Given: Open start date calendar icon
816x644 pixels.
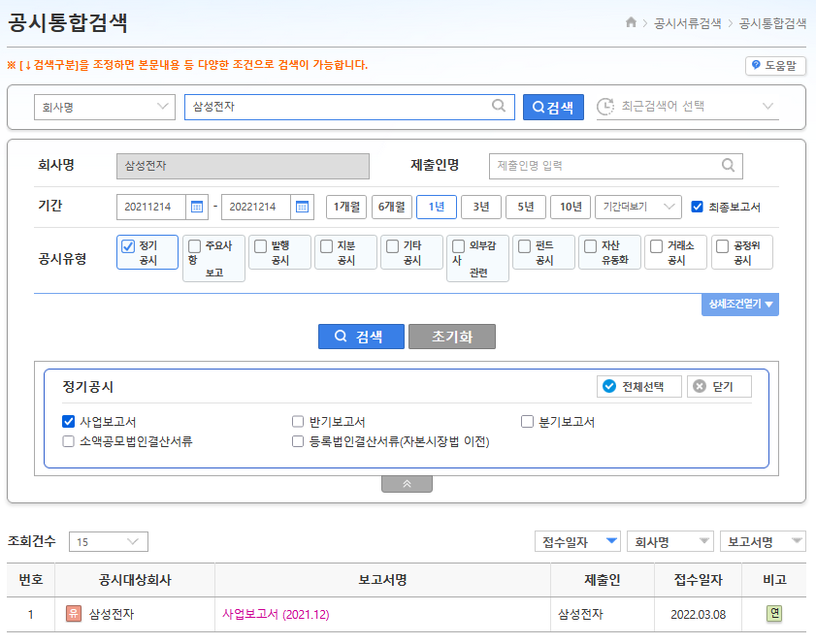Looking at the screenshot, I should pos(197,207).
